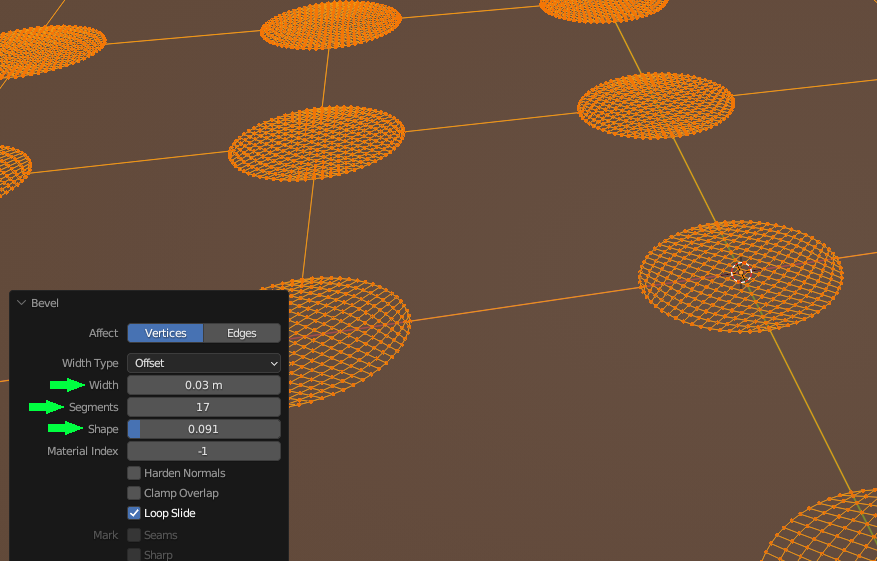This screenshot has height=561, width=877.
Task: Click the 3D cursor in viewport
Action: tap(741, 273)
